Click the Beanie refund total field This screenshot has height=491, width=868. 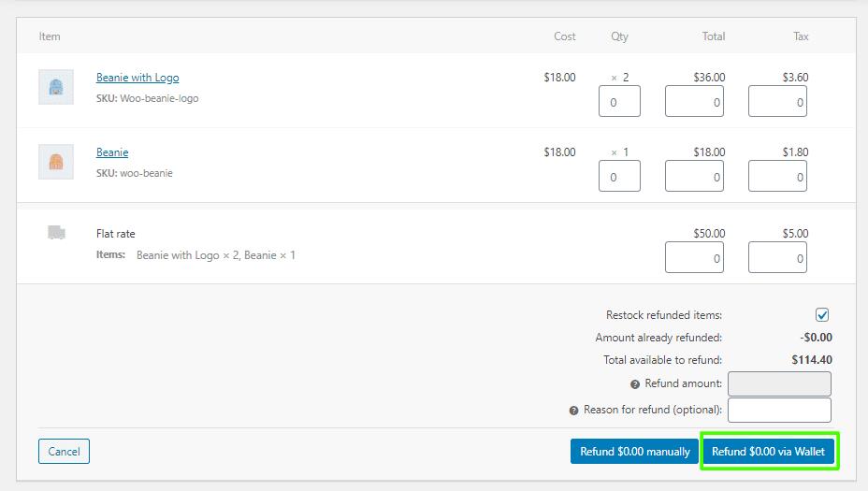tap(694, 176)
